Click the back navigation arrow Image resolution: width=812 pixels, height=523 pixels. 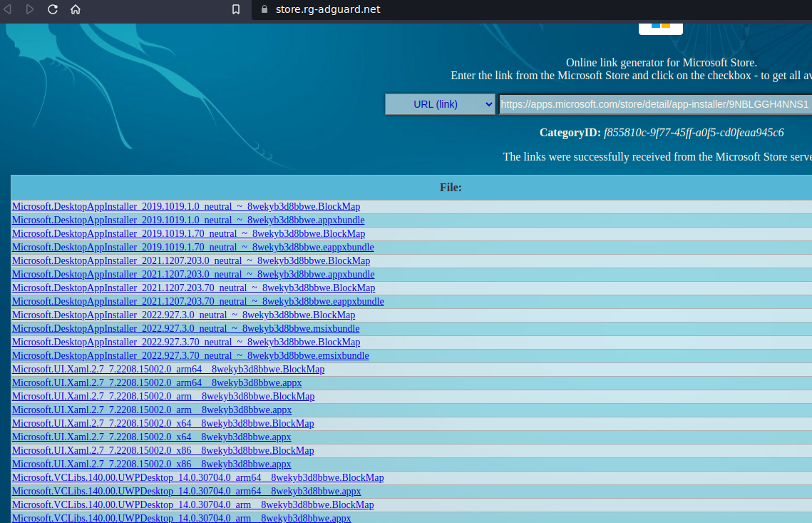click(8, 10)
